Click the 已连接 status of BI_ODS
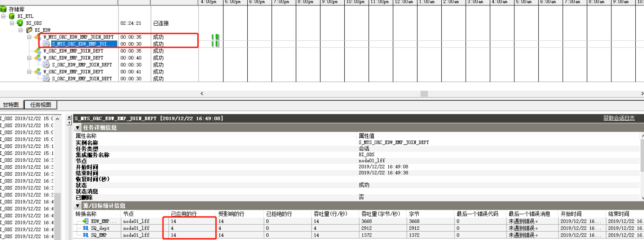This screenshot has height=240, width=644. (161, 23)
